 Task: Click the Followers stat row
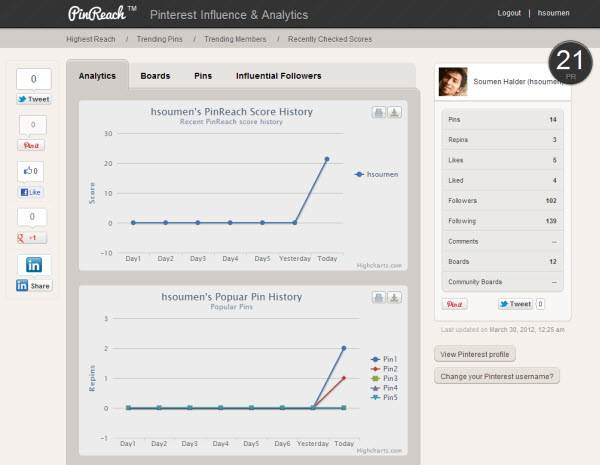[x=502, y=201]
